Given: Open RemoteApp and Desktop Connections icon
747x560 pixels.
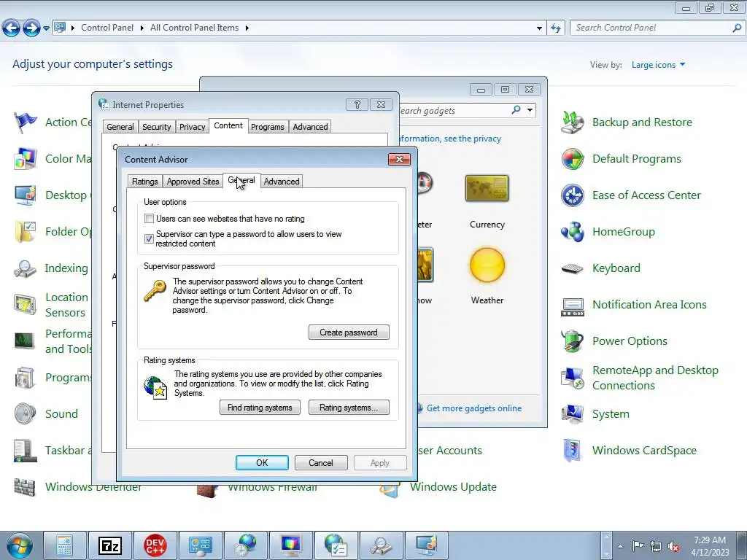Looking at the screenshot, I should coord(573,378).
